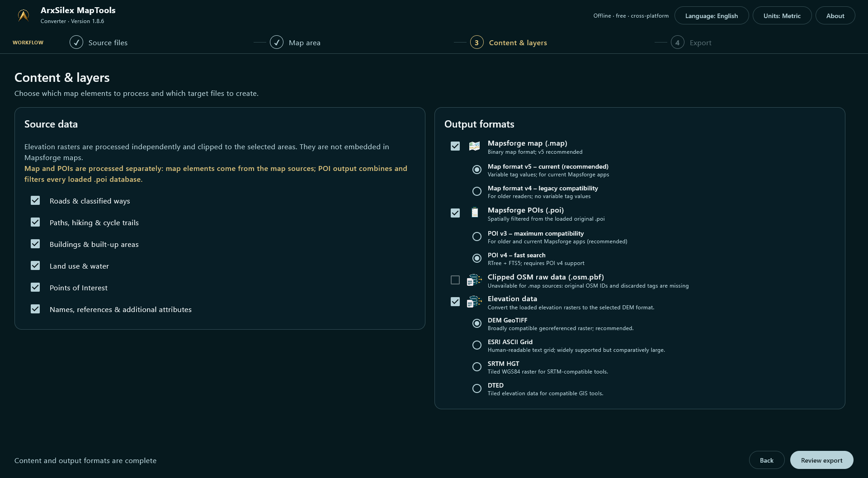868x478 pixels.
Task: Disable Mapsforge map (.map) output
Action: click(455, 146)
